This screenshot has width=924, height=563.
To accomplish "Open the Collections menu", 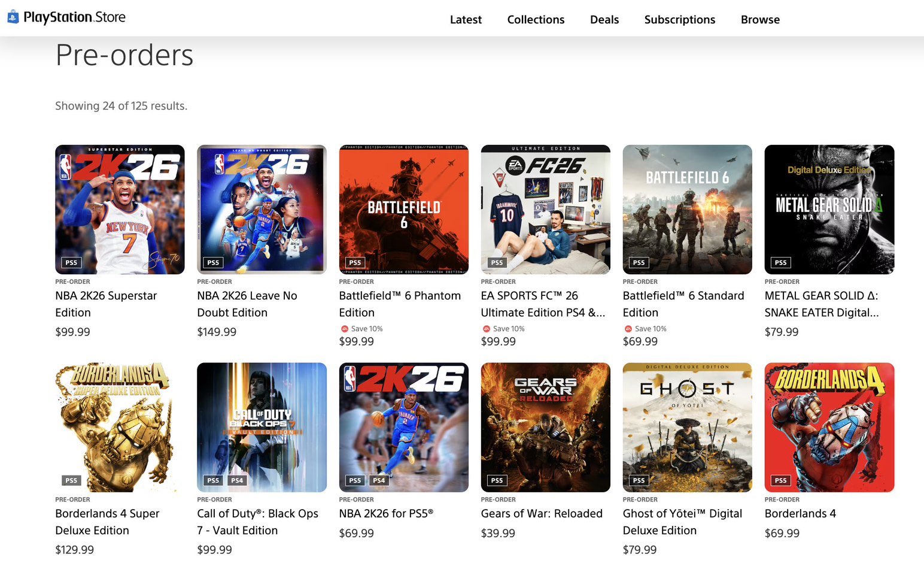I will pyautogui.click(x=536, y=19).
